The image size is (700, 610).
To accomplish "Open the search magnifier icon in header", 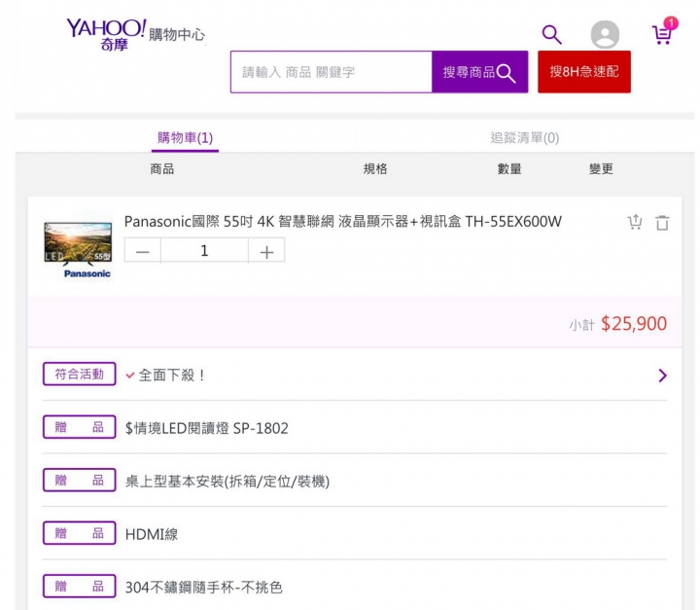I will tap(552, 34).
